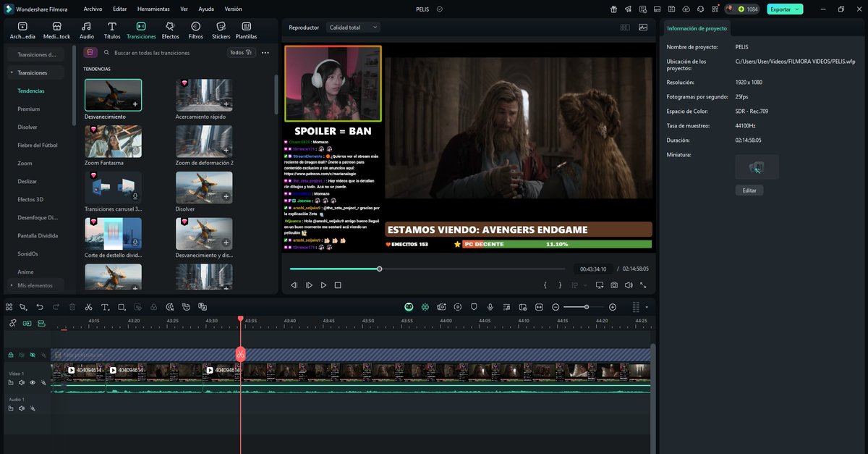
Task: Click the compare view icon above preview
Action: click(x=625, y=28)
